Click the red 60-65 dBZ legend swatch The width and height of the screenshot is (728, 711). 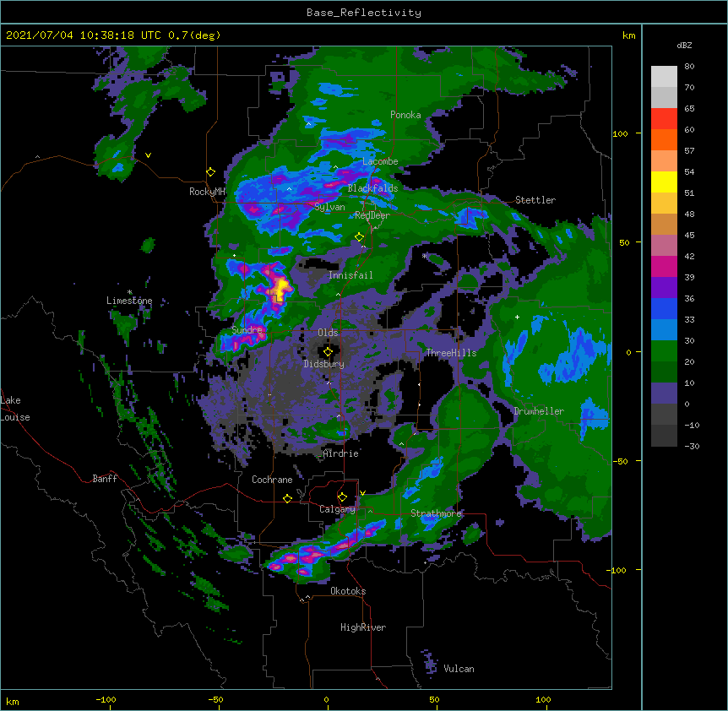(664, 118)
